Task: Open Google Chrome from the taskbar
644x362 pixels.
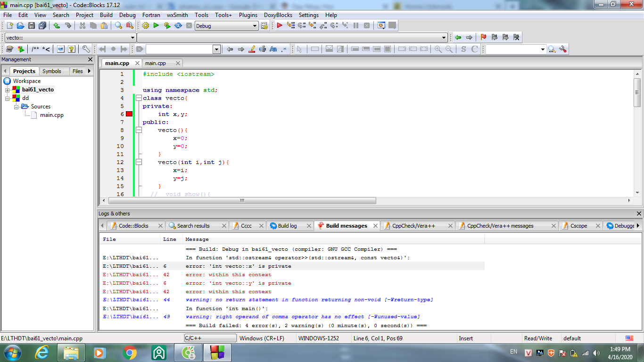Action: pyautogui.click(x=130, y=352)
